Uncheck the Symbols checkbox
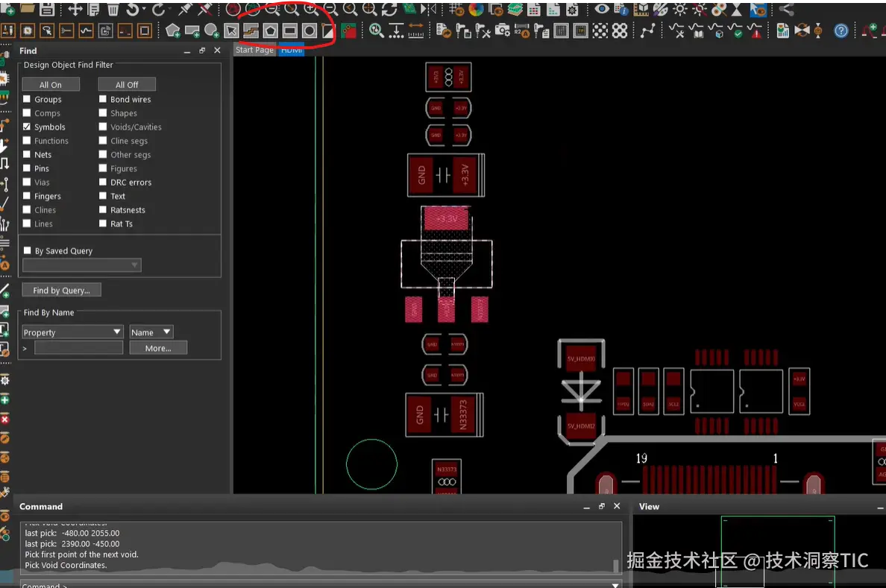Screen dimensions: 886x588 point(27,127)
